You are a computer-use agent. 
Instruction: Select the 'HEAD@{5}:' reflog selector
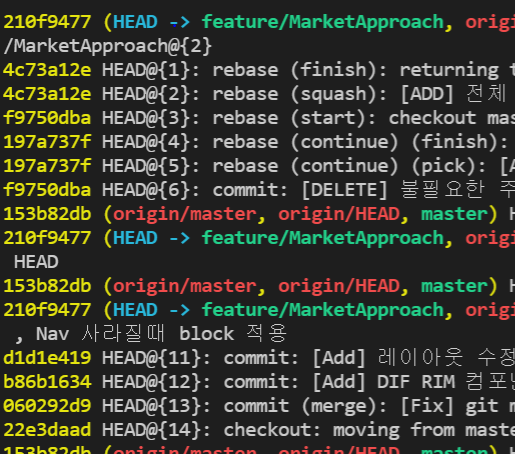point(151,166)
